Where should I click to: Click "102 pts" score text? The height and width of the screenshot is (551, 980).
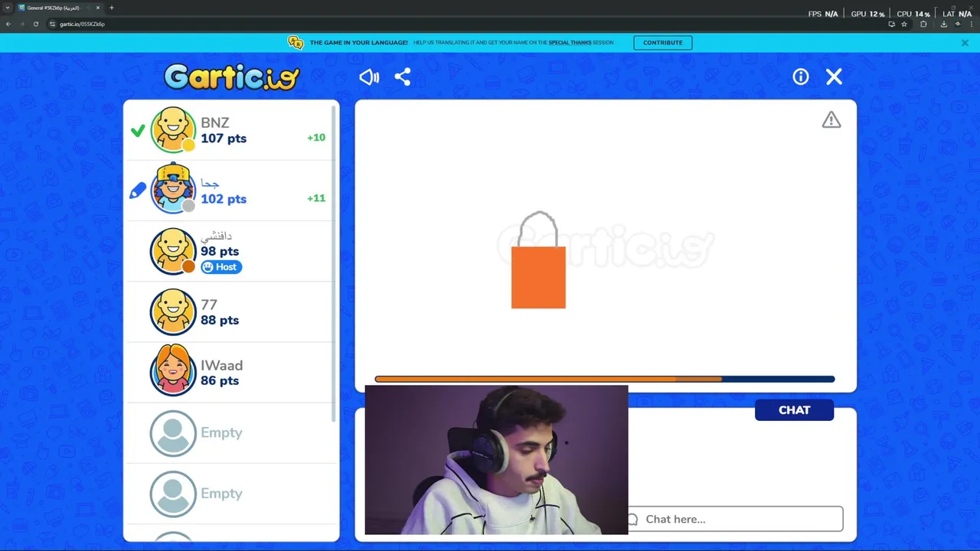(x=224, y=199)
